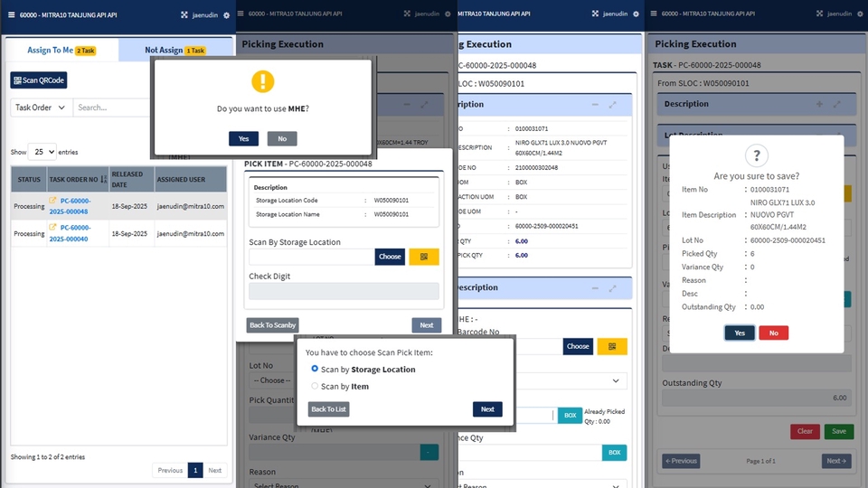Select Scan by Item radio
The image size is (868, 488).
(315, 386)
